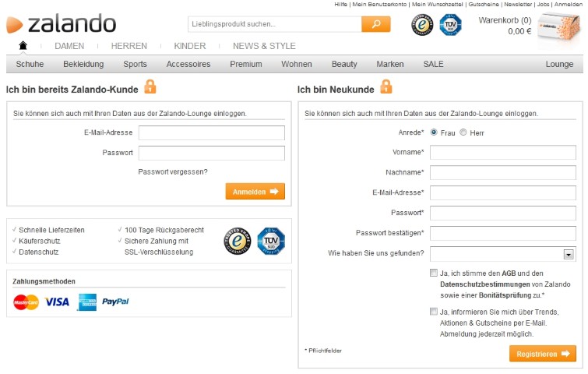Enable newsletter info checkbox about Trends
Screen dimensions: 588x374
[x=434, y=312]
